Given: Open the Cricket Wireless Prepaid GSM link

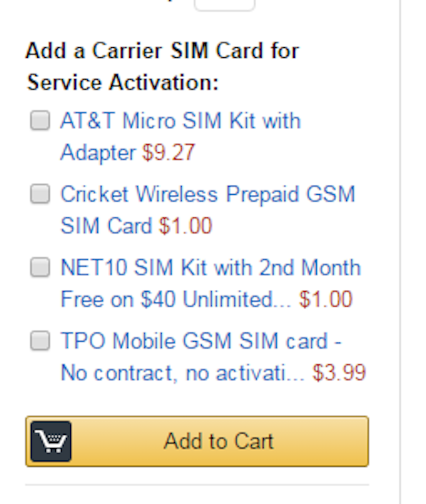Looking at the screenshot, I should (x=208, y=195).
